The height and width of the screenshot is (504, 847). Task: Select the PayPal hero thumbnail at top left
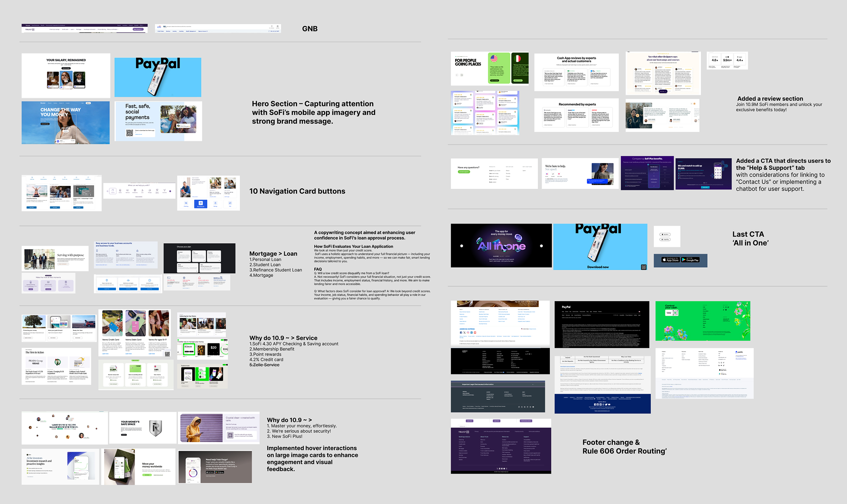tap(158, 77)
